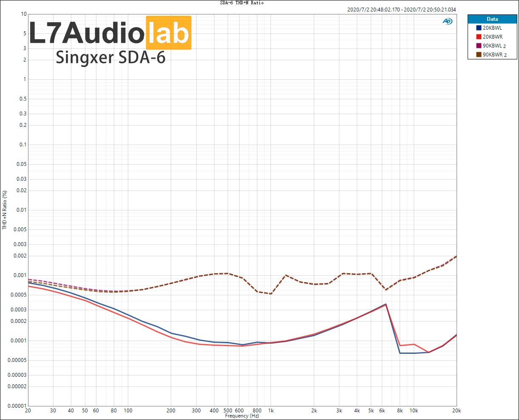Click the Singxer SDA-6 caption text
Viewport: 519px width, 420px height.
pos(110,57)
